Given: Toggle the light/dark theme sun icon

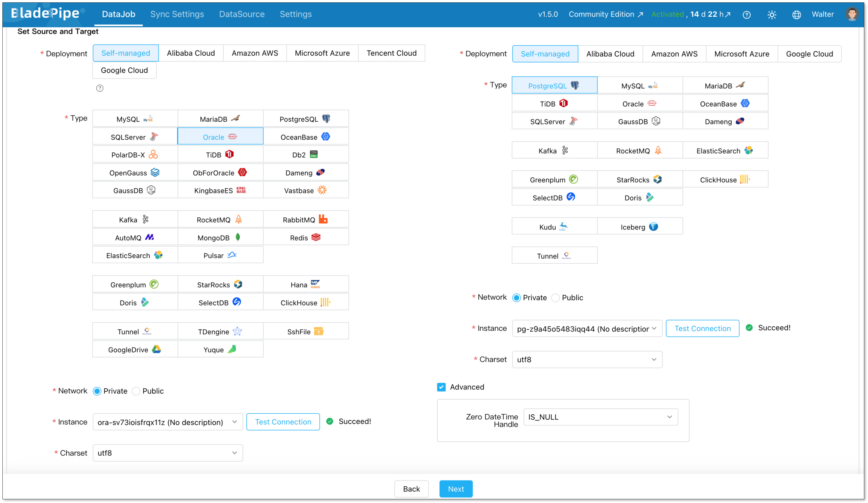Looking at the screenshot, I should [772, 14].
